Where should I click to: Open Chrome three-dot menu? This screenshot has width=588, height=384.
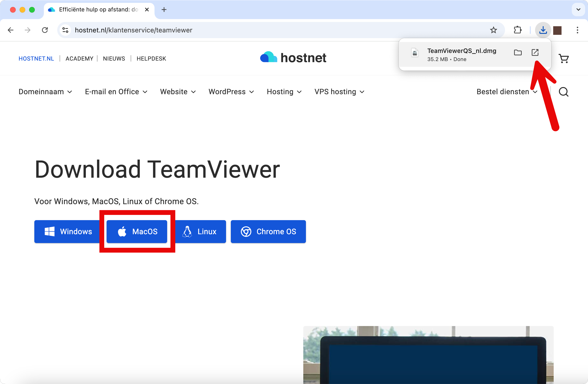[577, 30]
